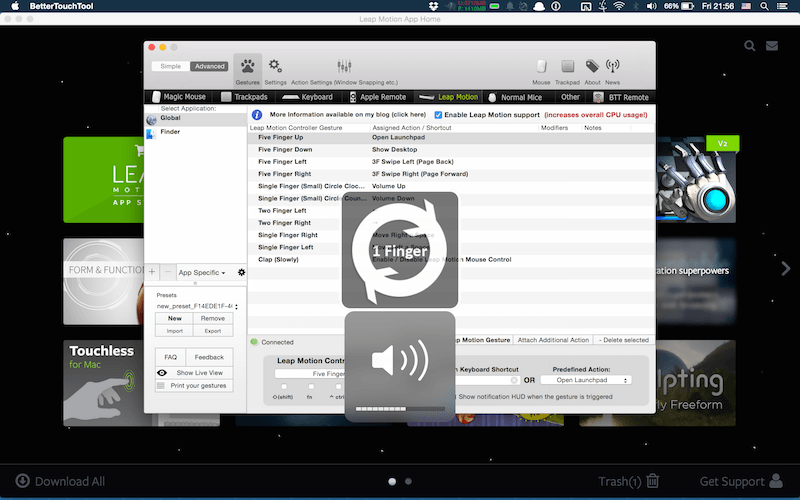Toggle the fn modifier checkbox
Image resolution: width=800 pixels, height=500 pixels.
pyautogui.click(x=311, y=387)
